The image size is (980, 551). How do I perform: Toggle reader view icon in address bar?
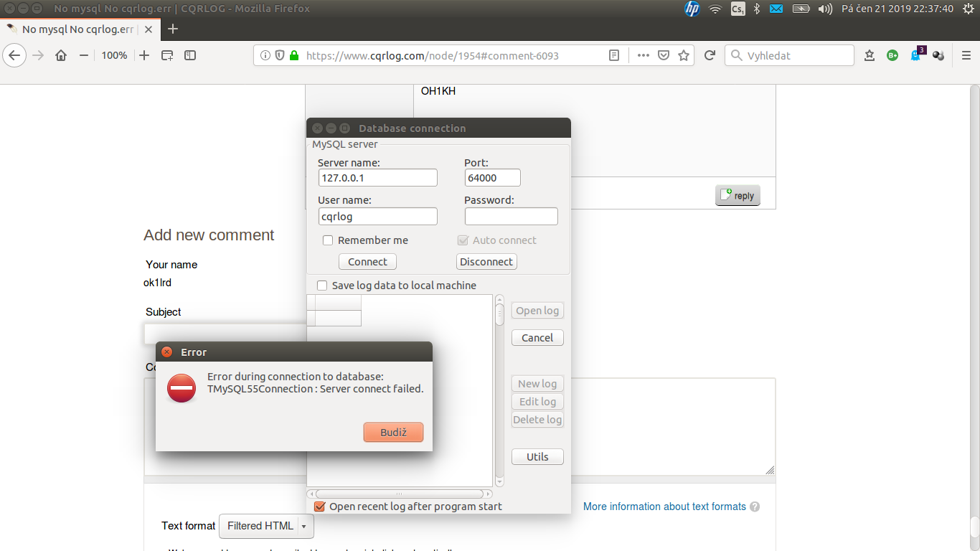click(614, 55)
